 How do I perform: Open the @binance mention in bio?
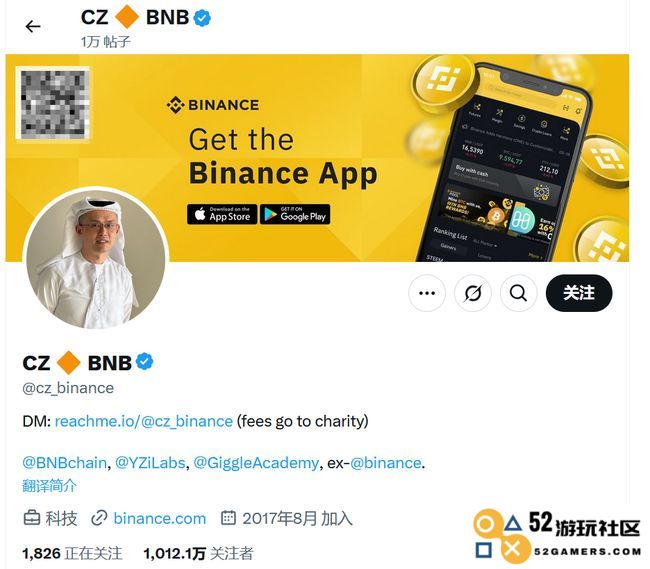pos(386,462)
